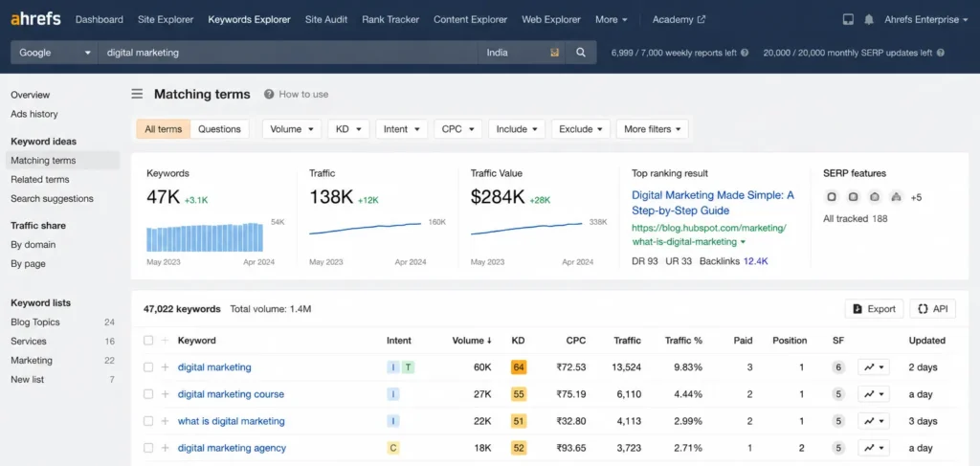Open Academy external link
This screenshot has width=980, height=466.
click(x=679, y=19)
